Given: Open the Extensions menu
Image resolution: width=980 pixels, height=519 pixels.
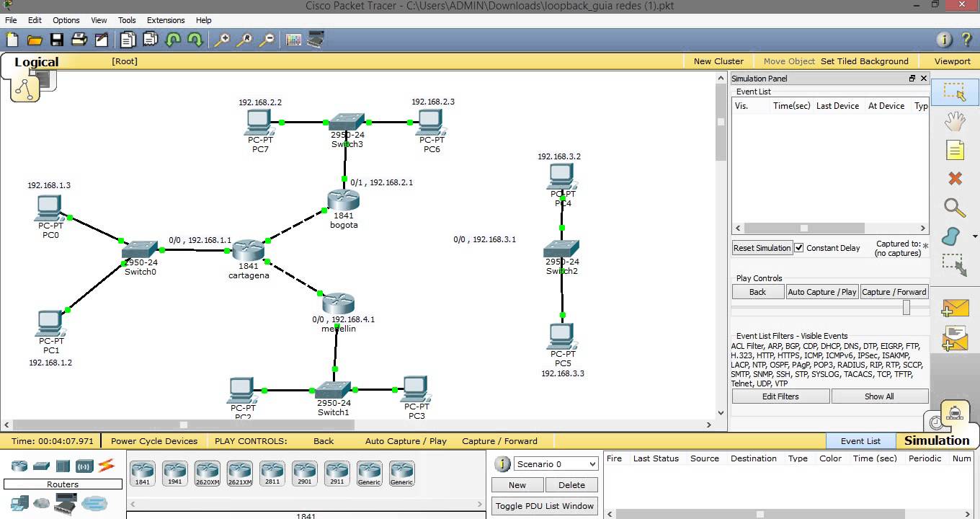Looking at the screenshot, I should tap(166, 20).
